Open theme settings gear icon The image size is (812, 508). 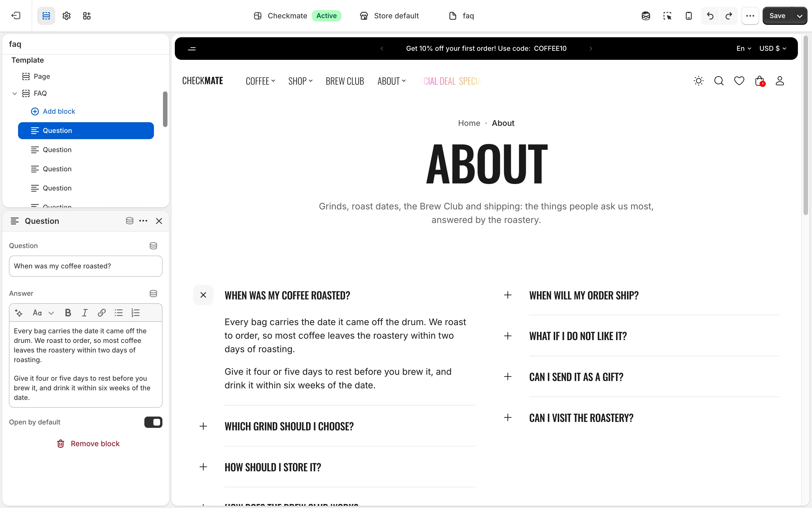click(67, 16)
